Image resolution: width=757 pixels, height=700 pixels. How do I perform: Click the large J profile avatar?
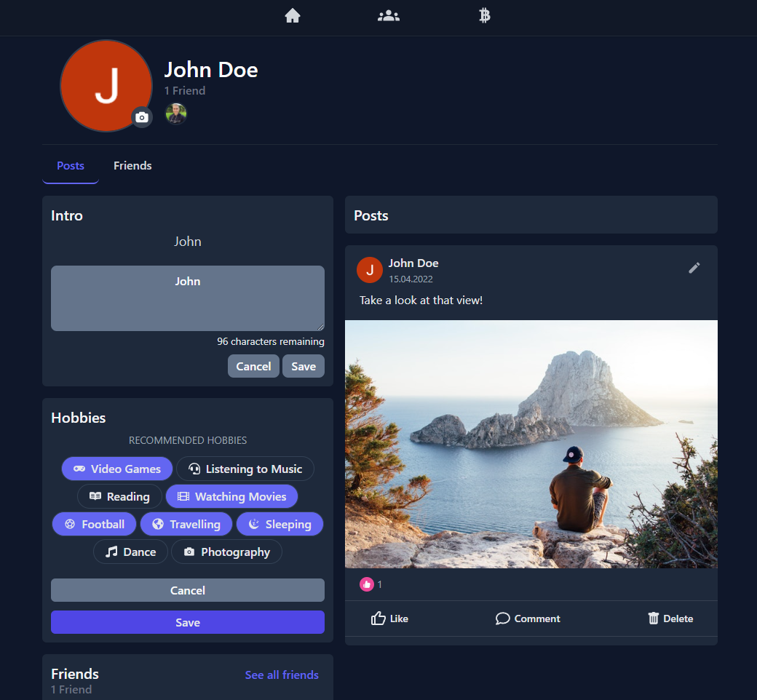(x=106, y=86)
